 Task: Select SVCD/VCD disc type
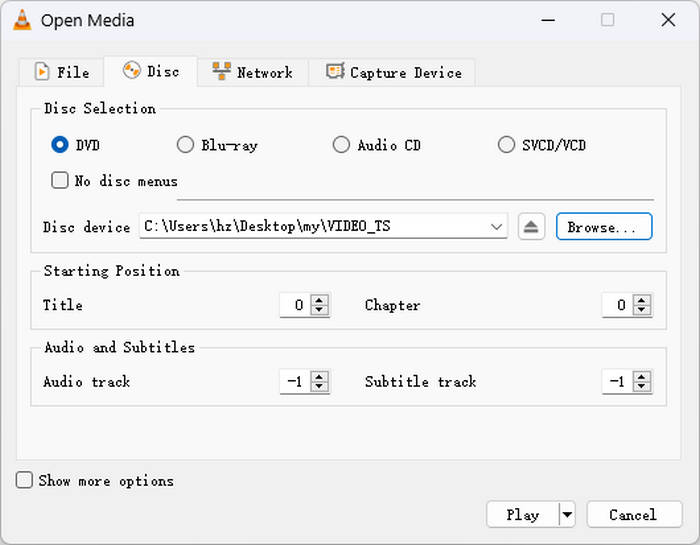506,145
